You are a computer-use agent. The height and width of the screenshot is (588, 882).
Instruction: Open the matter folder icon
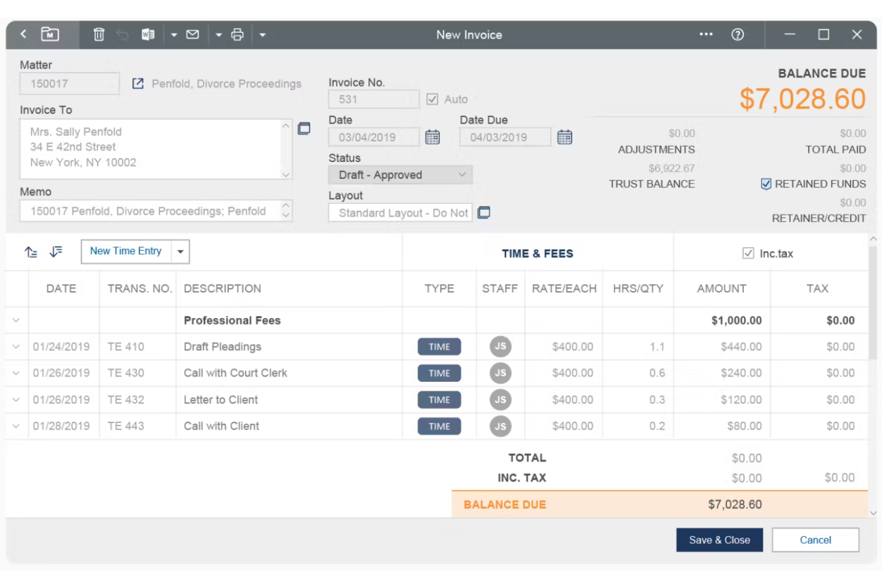pyautogui.click(x=50, y=34)
